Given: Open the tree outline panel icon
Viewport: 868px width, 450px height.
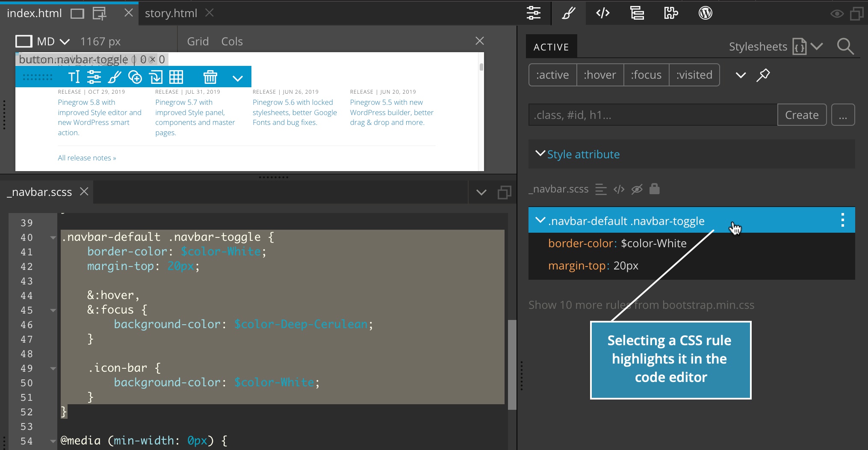Looking at the screenshot, I should [637, 13].
